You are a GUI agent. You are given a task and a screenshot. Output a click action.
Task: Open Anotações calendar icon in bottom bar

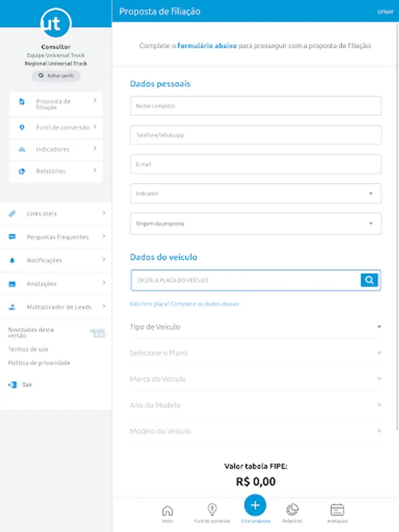pos(338,511)
